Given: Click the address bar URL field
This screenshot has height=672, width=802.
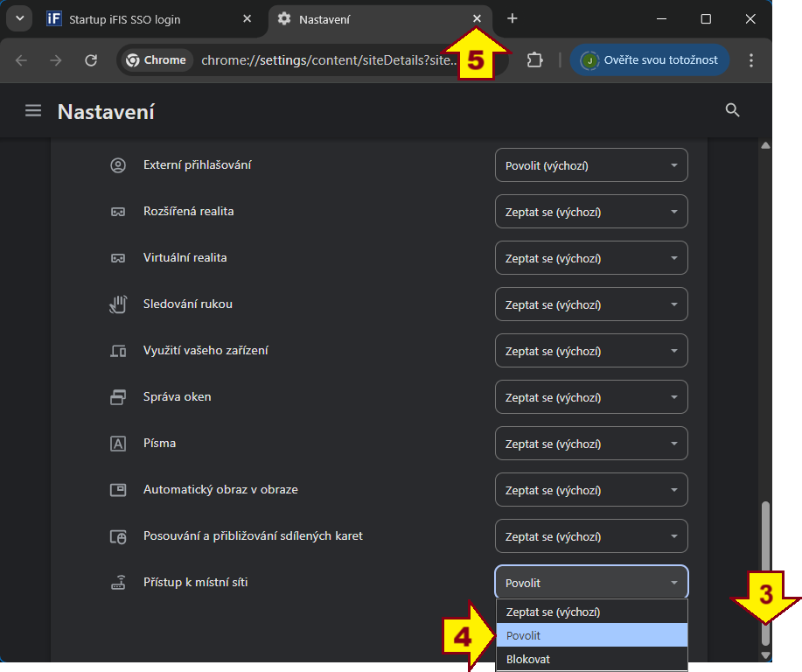Looking at the screenshot, I should pos(328,60).
